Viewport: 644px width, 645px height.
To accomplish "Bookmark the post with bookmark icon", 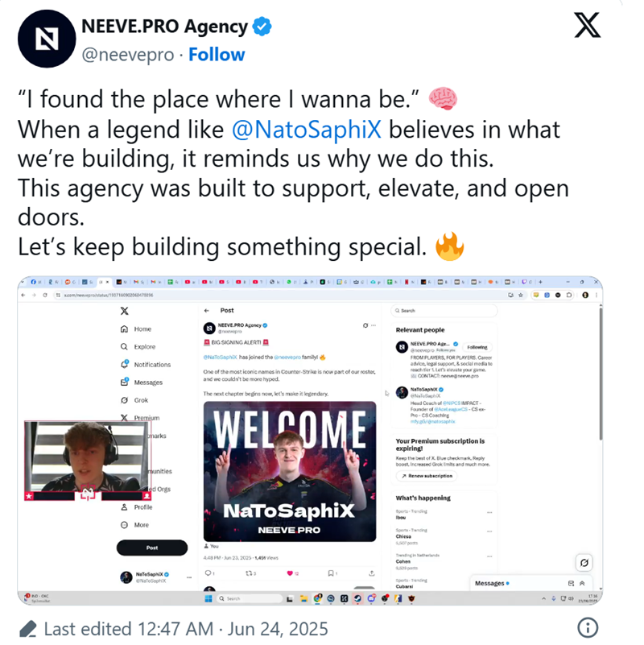I will point(330,573).
